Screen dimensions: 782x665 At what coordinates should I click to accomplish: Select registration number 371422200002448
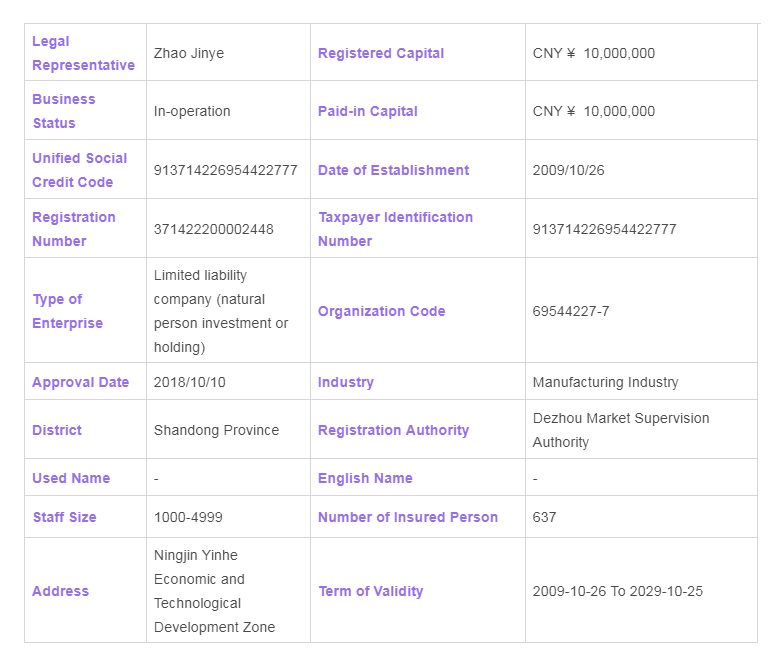tap(214, 229)
